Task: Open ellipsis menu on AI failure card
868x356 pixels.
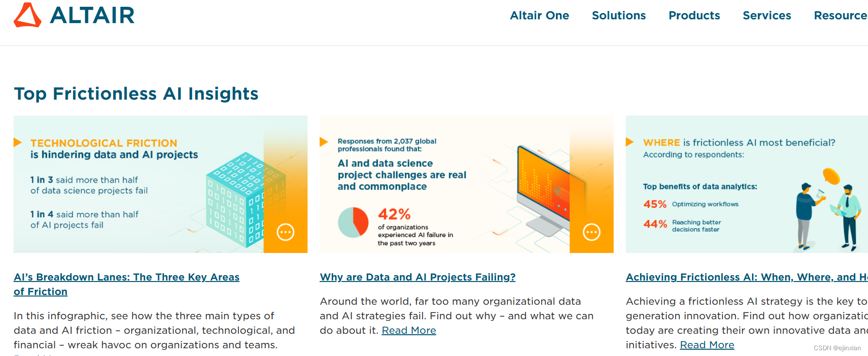Action: click(x=591, y=232)
